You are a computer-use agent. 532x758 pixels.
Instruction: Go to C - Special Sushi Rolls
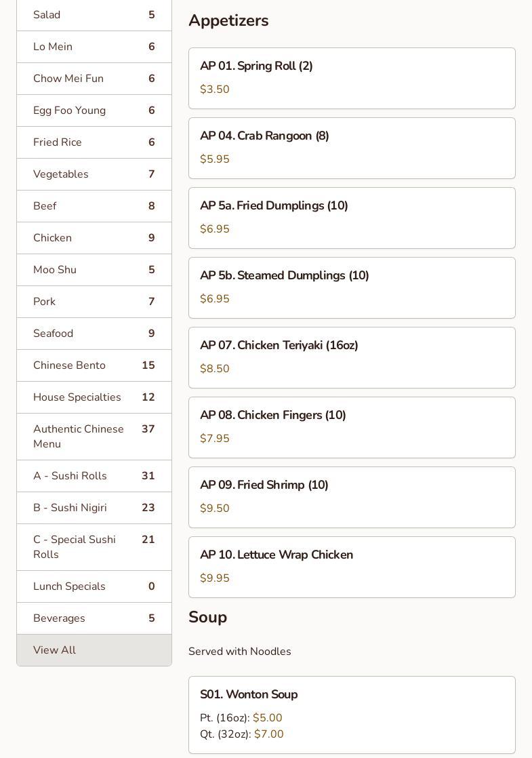94,547
